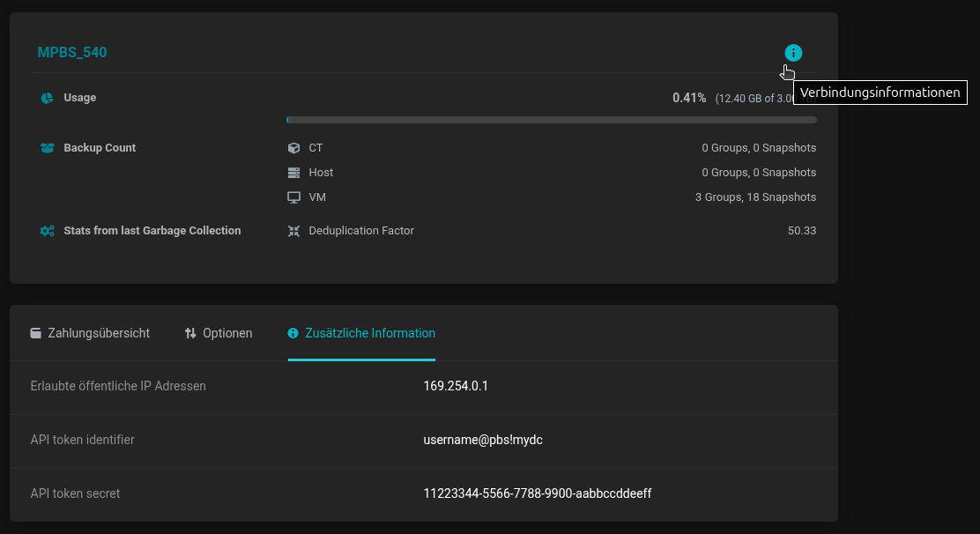Click the CT container cube icon
The image size is (980, 534).
point(294,148)
